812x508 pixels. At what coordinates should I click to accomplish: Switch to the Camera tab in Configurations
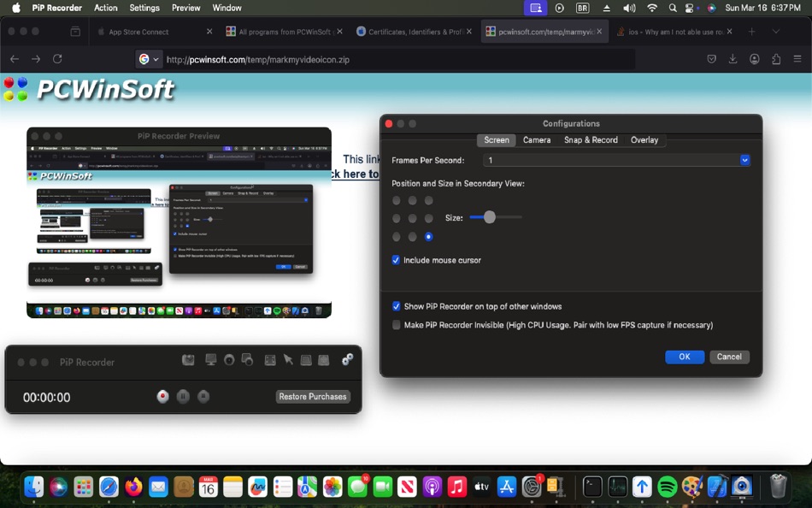(537, 140)
